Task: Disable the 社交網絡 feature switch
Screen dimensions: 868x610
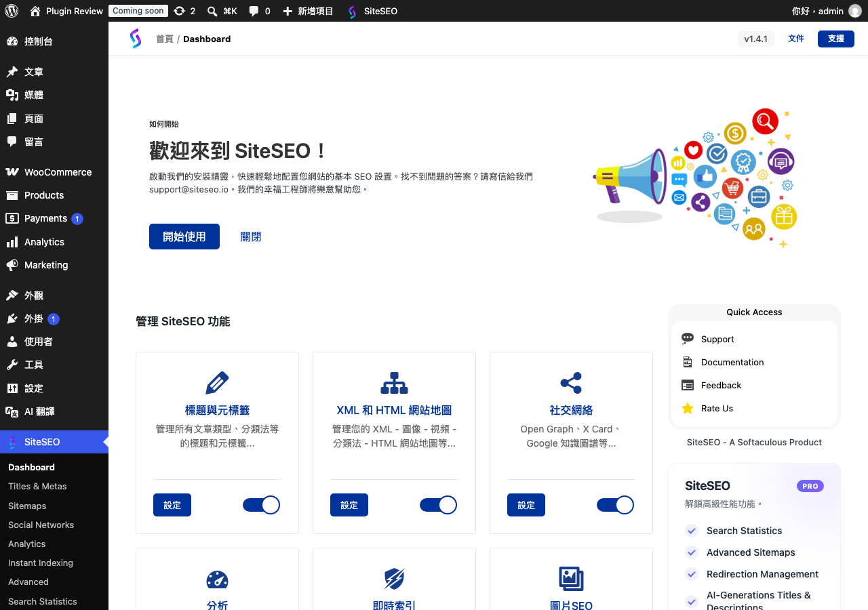Action: [x=615, y=505]
